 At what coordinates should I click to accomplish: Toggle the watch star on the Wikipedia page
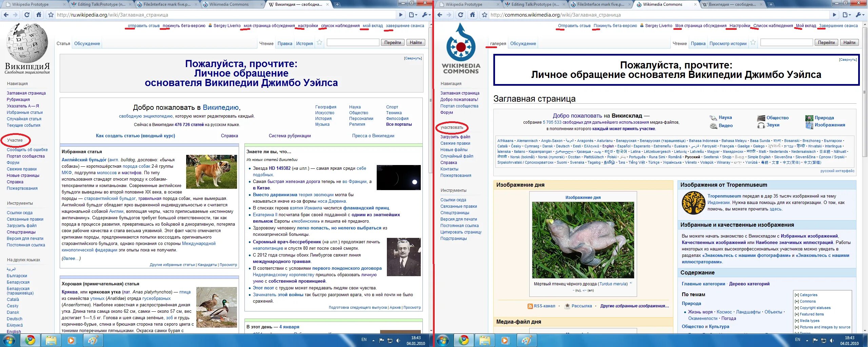(319, 42)
